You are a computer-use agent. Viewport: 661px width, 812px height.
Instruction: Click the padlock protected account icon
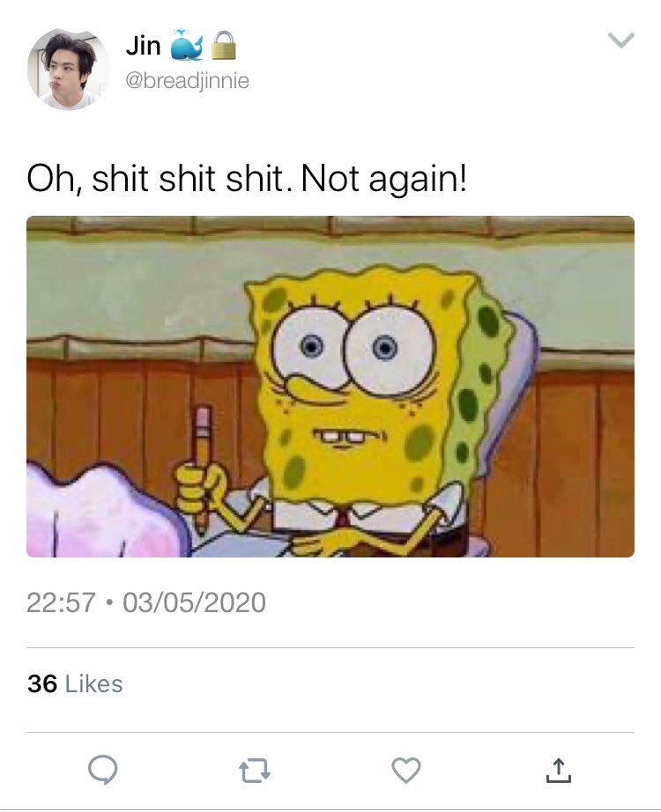coord(225,45)
